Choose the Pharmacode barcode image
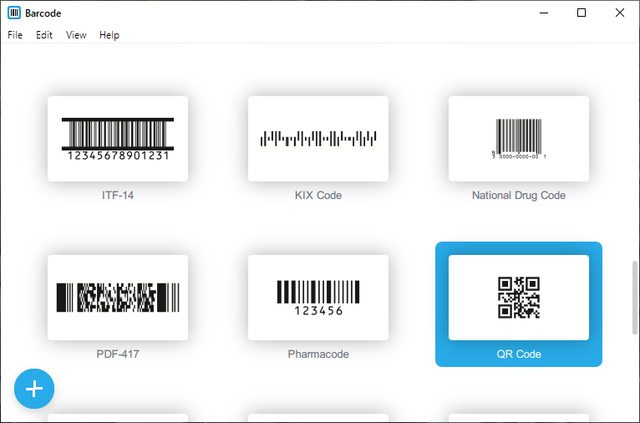640x423 pixels. click(x=318, y=297)
